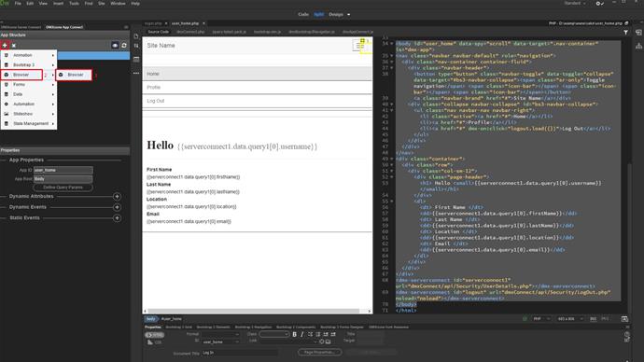Add a Static Event with plus button
644x362 pixels.
[117, 218]
